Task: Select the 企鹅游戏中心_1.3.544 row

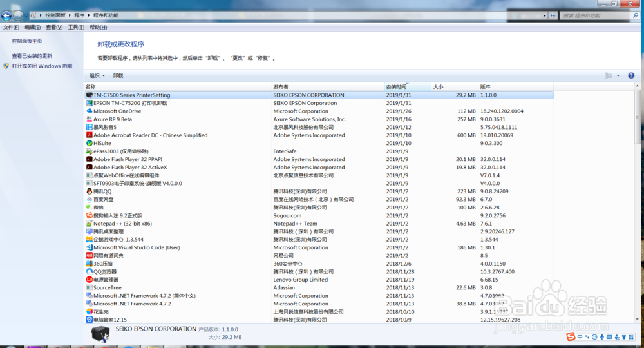Action: point(319,240)
